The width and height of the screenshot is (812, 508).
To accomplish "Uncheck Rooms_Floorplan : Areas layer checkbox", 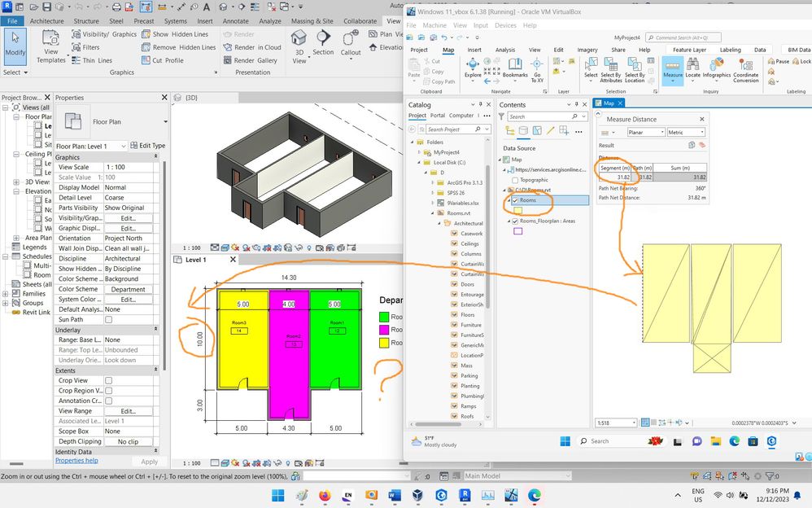I will tap(515, 221).
